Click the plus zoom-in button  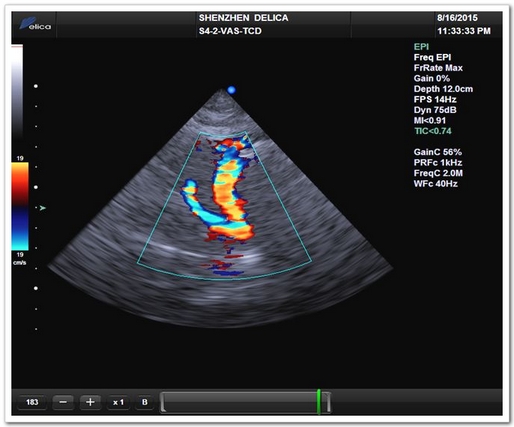90,402
